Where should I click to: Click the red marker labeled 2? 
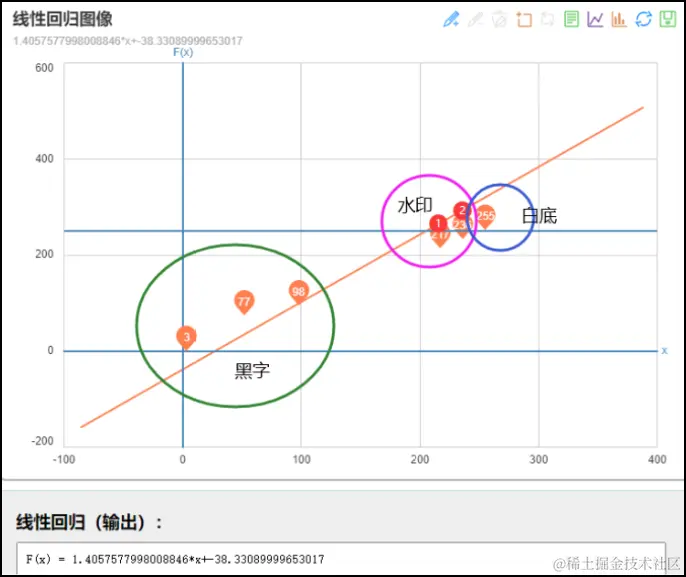click(462, 210)
